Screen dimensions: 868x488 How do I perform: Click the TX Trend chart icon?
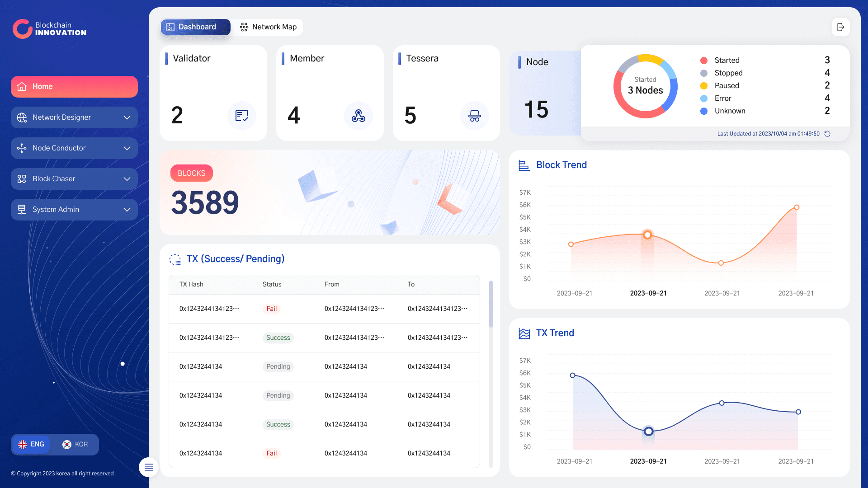tap(524, 333)
